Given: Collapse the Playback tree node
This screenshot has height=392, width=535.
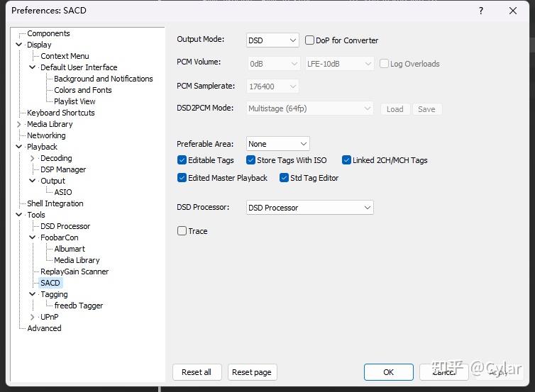Looking at the screenshot, I should (19, 147).
